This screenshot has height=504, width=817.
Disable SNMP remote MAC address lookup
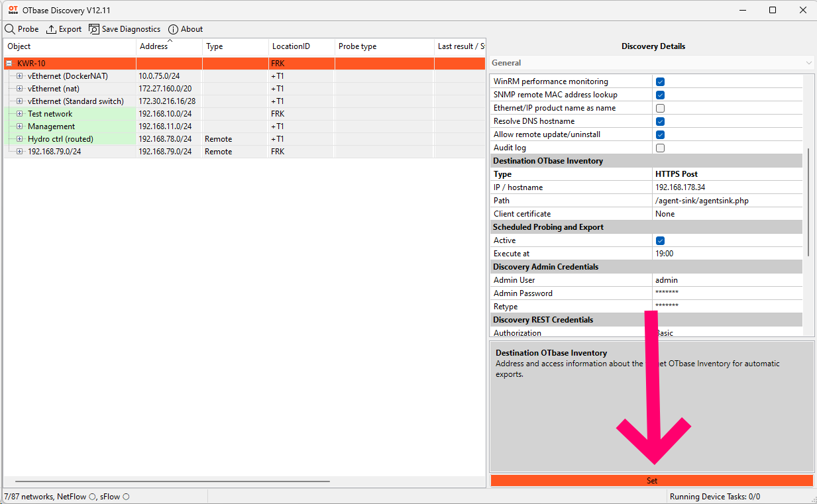660,95
